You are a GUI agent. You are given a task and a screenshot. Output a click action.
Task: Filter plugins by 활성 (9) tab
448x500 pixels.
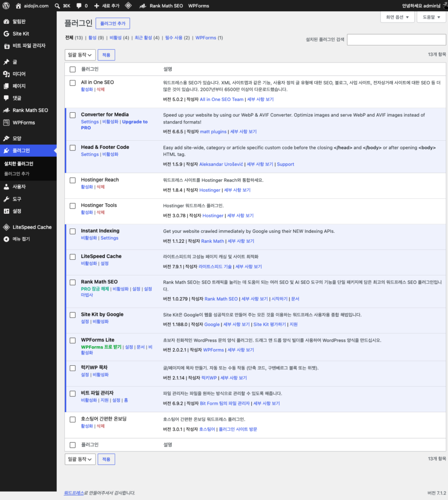click(x=96, y=38)
